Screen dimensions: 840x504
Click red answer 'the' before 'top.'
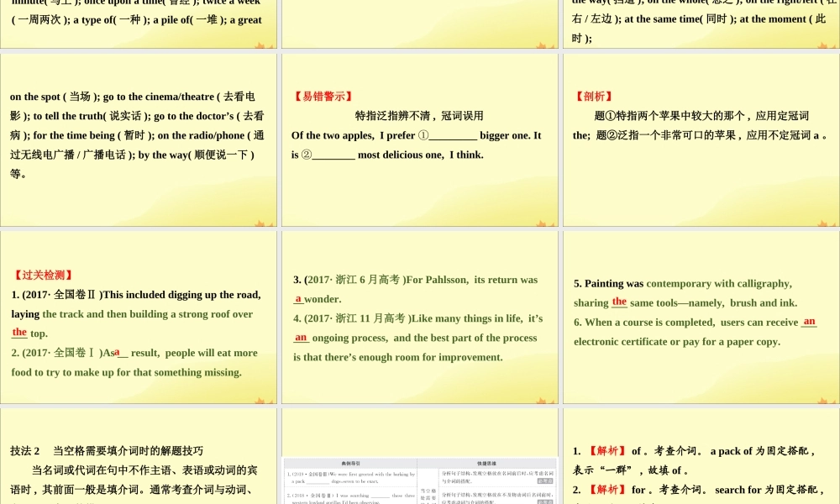click(19, 332)
